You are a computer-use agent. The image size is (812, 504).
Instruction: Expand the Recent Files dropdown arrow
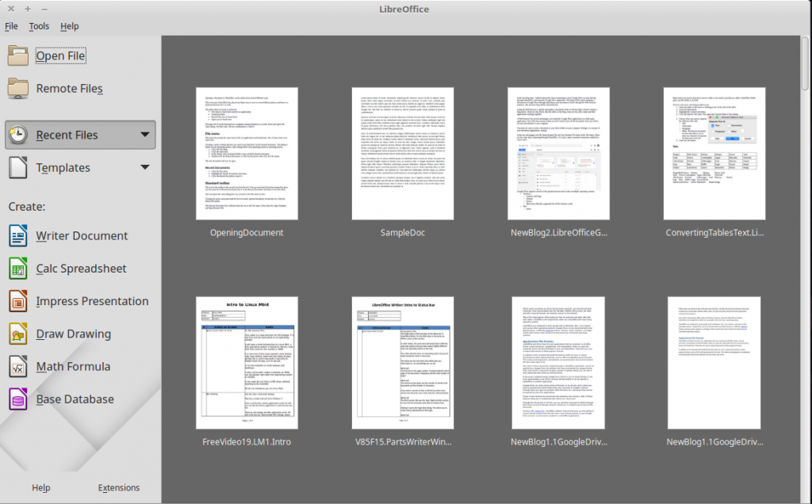(x=145, y=135)
